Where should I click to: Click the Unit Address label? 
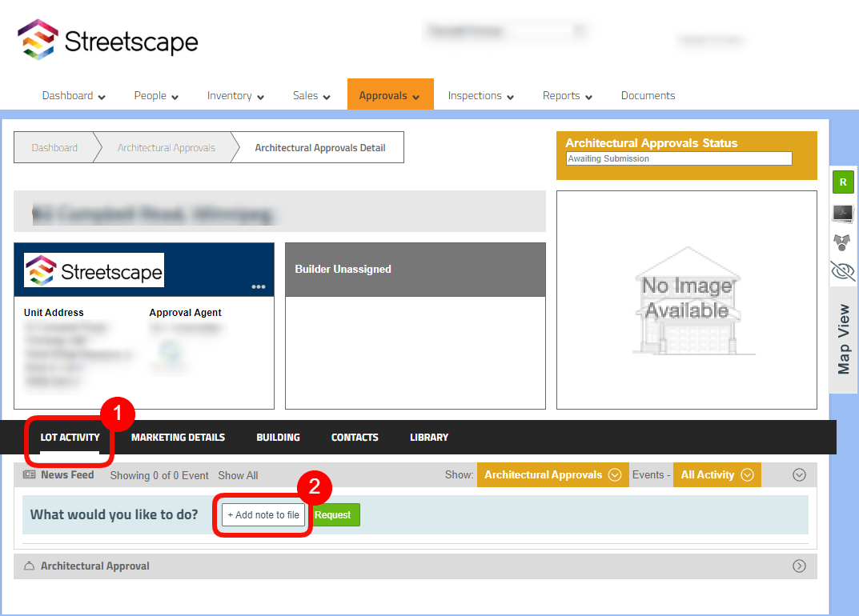(54, 312)
